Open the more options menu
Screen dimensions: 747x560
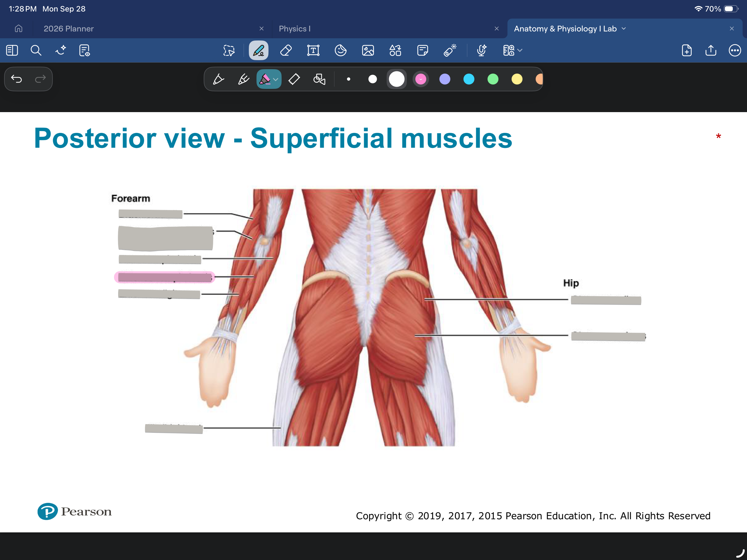[735, 51]
